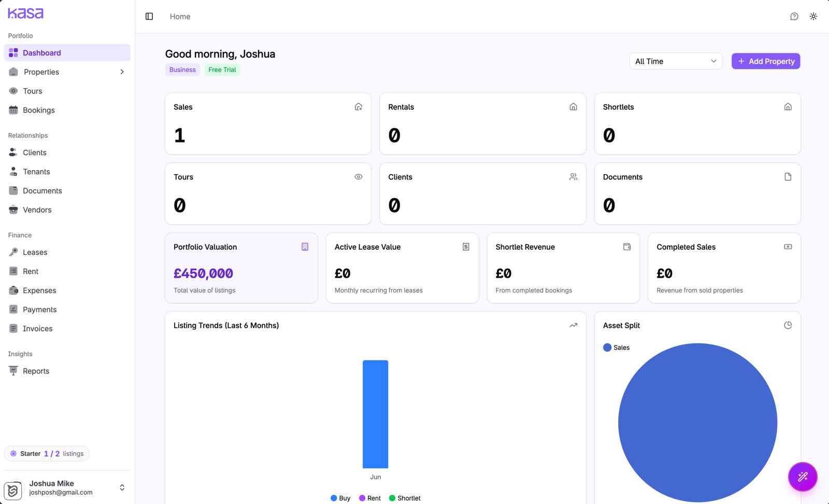The width and height of the screenshot is (829, 504).
Task: Click the Home breadcrumb
Action: [x=180, y=17]
